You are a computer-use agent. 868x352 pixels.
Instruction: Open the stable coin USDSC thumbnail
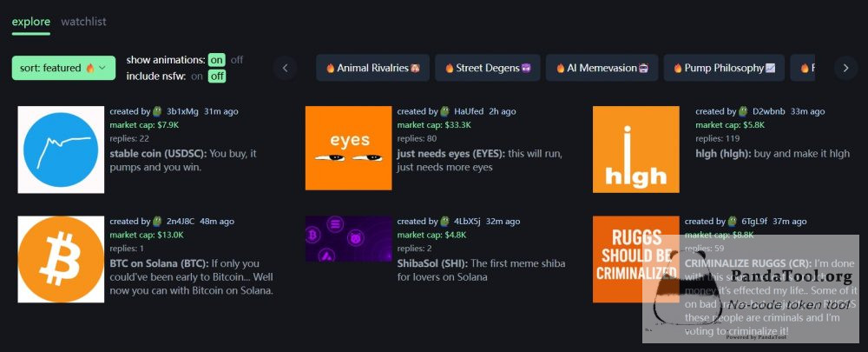tap(61, 149)
